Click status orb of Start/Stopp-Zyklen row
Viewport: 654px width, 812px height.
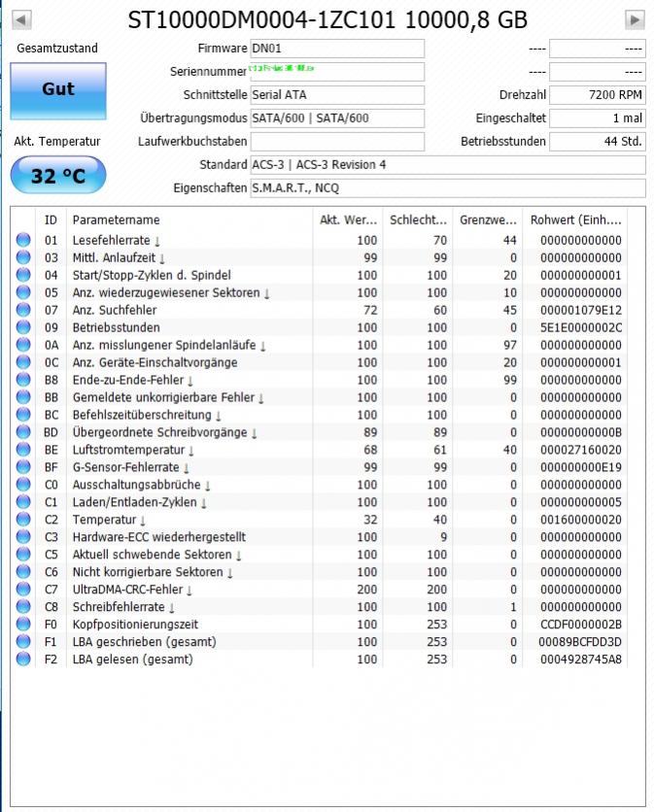pos(23,275)
